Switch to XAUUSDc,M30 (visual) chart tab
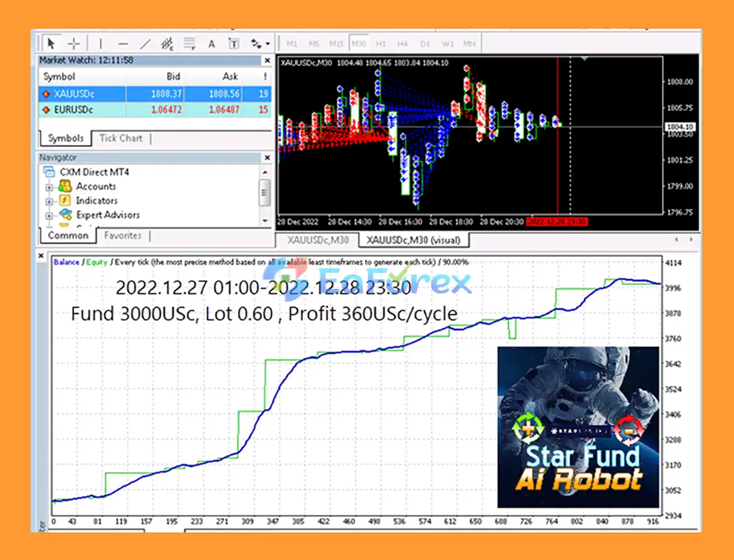Viewport: 734px width, 560px height. click(x=413, y=240)
